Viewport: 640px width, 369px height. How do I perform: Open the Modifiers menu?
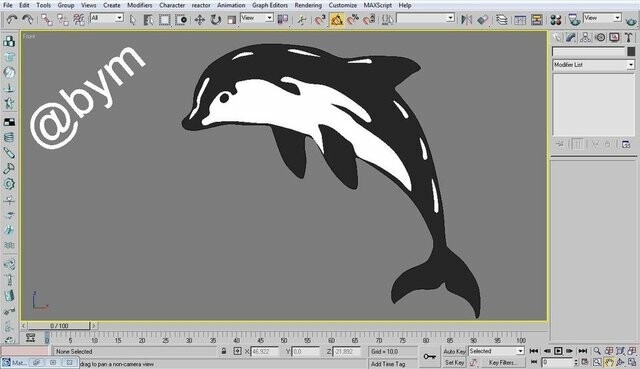pos(140,5)
